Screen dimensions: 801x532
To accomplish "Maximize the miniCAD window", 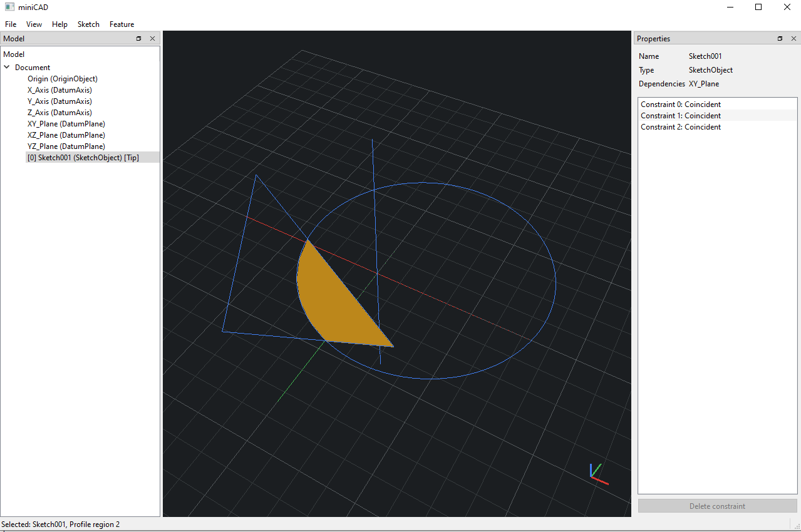I will (x=758, y=8).
